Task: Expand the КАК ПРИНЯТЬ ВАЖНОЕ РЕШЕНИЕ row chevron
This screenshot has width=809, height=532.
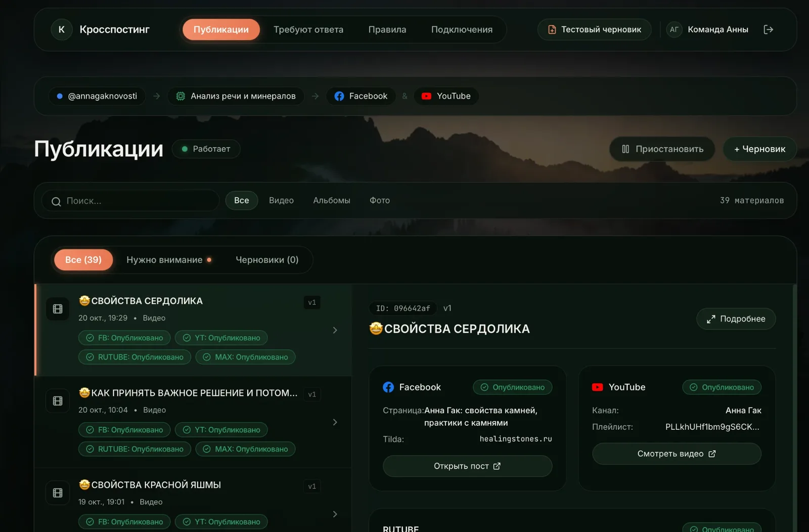Action: click(x=335, y=422)
